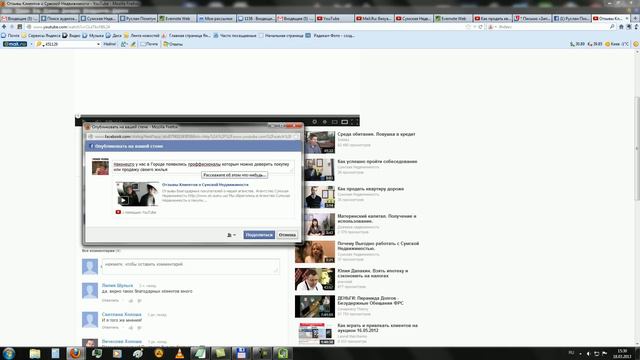Click the Почта button in mail.ru toolbar

coord(149,44)
